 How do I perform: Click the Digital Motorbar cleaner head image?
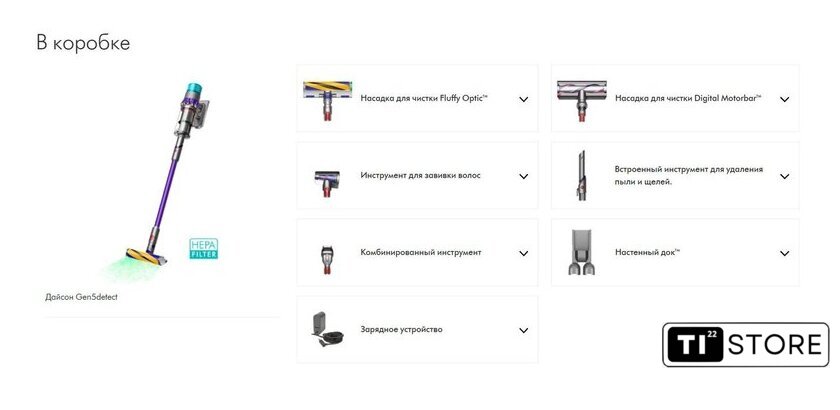(582, 101)
